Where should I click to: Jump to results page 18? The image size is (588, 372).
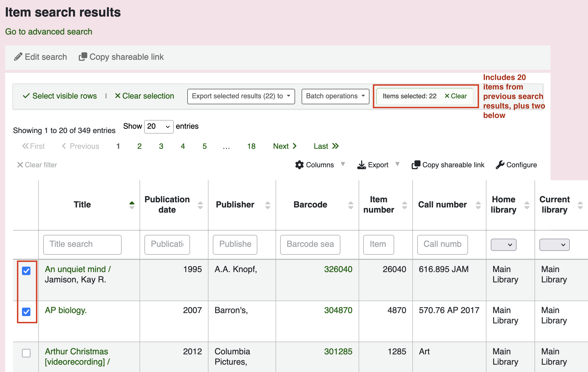click(251, 146)
